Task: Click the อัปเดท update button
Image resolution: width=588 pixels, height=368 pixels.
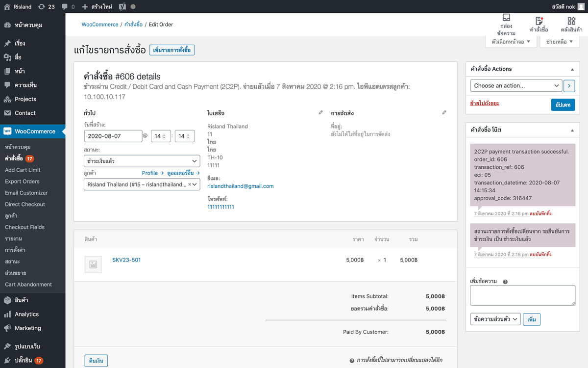Action: tap(563, 105)
